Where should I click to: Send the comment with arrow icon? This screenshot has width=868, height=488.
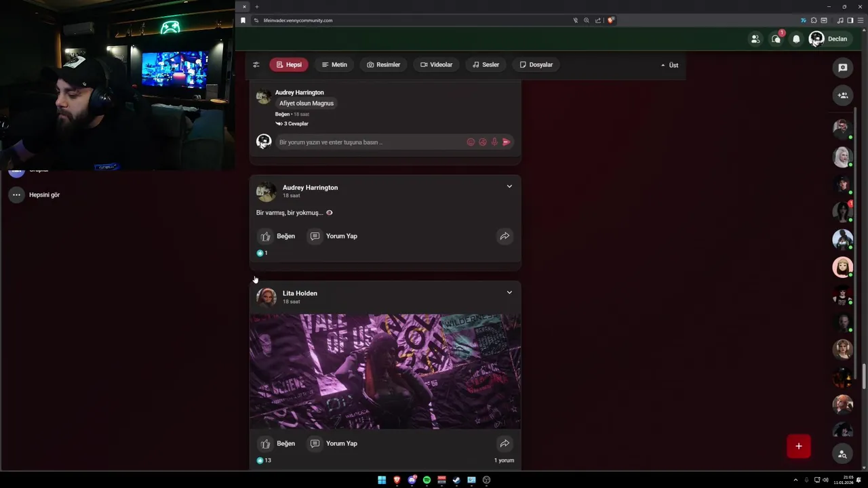[507, 142]
